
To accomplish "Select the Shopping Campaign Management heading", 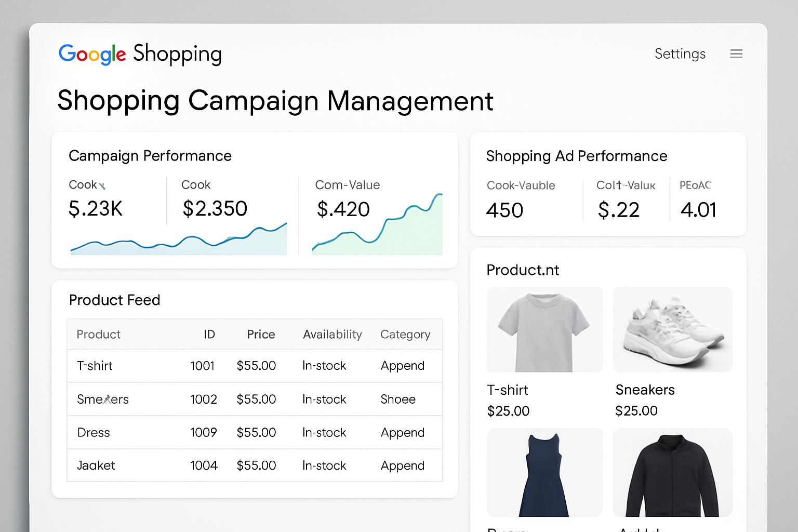I will [x=275, y=101].
